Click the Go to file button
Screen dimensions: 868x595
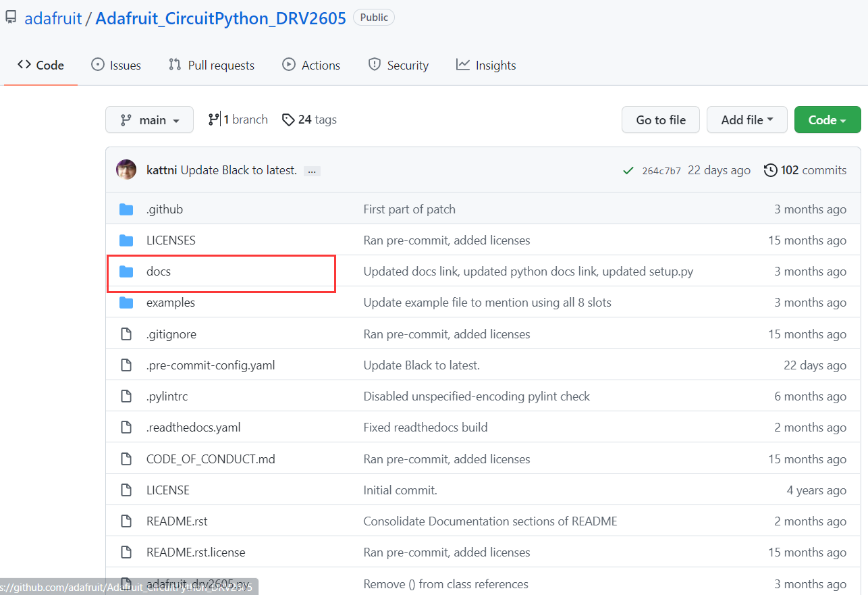661,120
